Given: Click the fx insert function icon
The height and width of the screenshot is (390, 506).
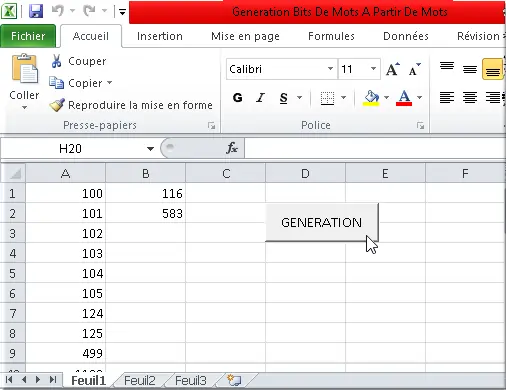Looking at the screenshot, I should click(x=232, y=148).
